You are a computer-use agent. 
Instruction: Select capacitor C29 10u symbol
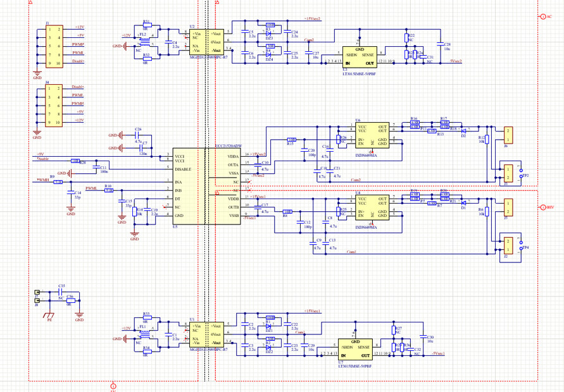tap(304, 345)
